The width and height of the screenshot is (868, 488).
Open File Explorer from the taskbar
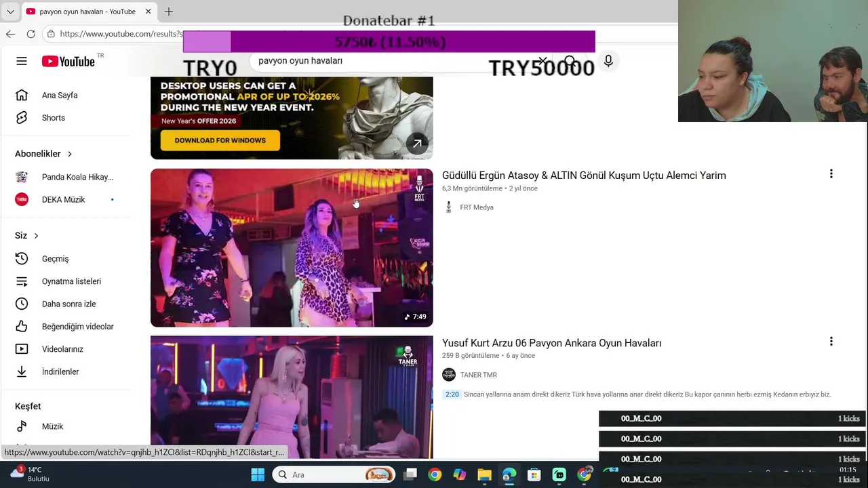[484, 475]
